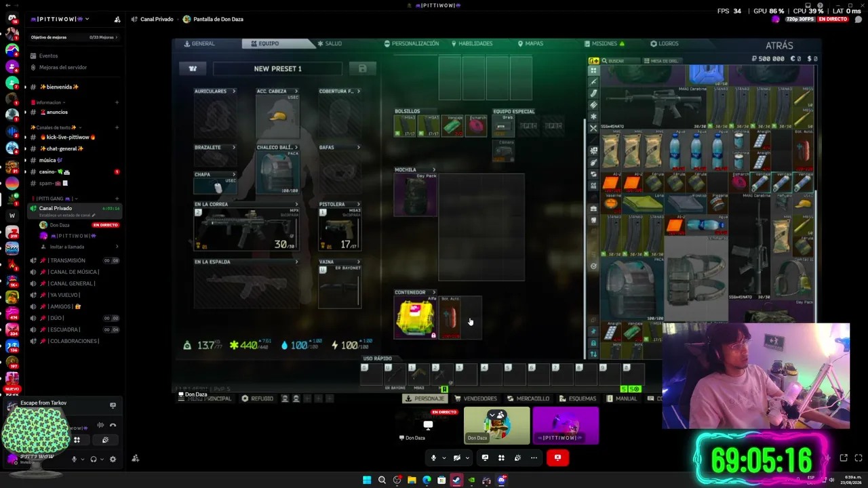This screenshot has width=868, height=488.
Task: Open the kick-live-pittiwow channel
Action: point(68,137)
